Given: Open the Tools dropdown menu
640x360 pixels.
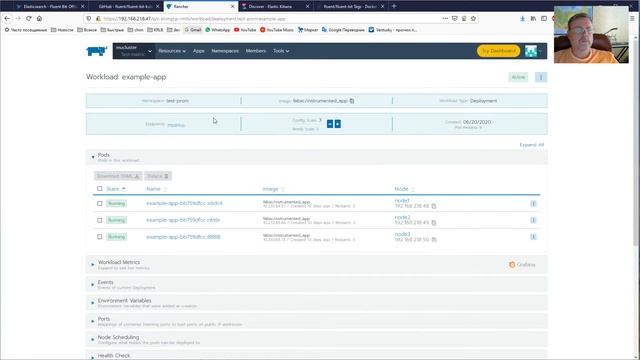Looking at the screenshot, I should [x=281, y=51].
